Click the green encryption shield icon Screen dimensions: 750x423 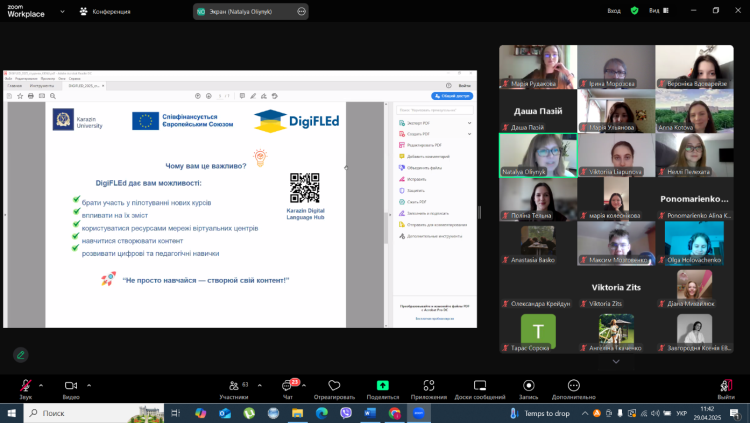pos(635,11)
